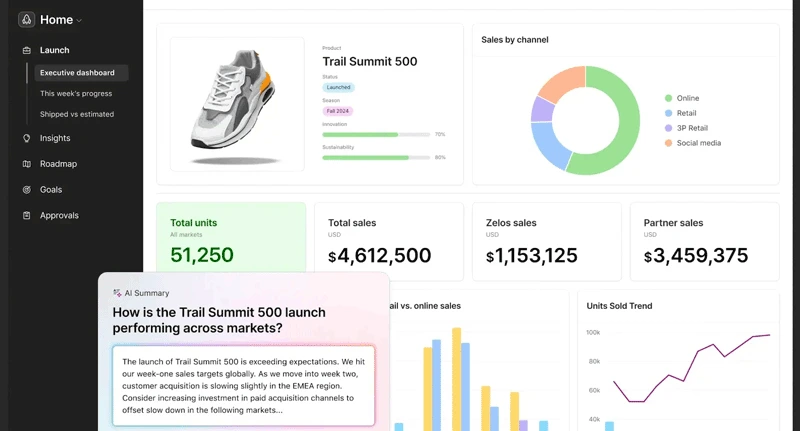This screenshot has width=800, height=431.
Task: Click the green Online legend dot
Action: click(x=668, y=98)
